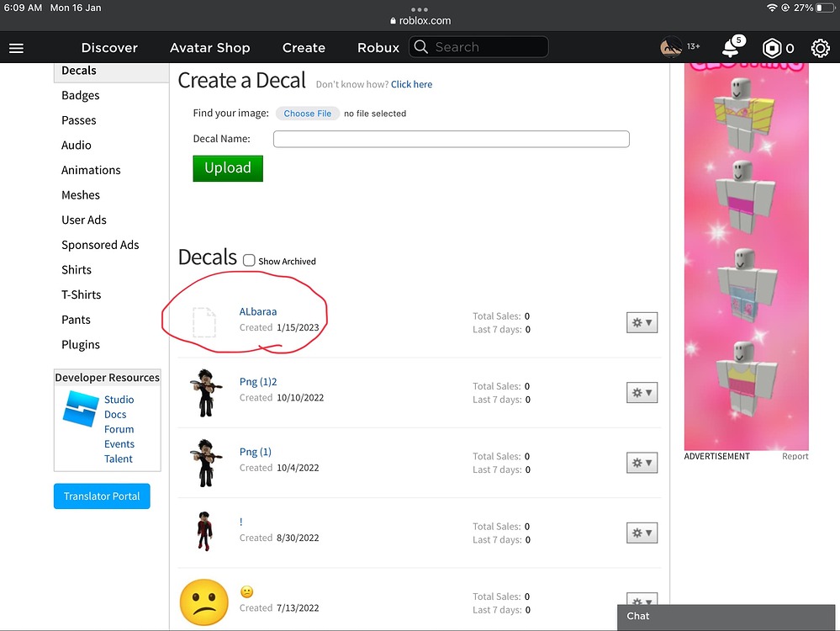Open the hamburger navigation menu
This screenshot has height=631, width=840.
[x=16, y=48]
